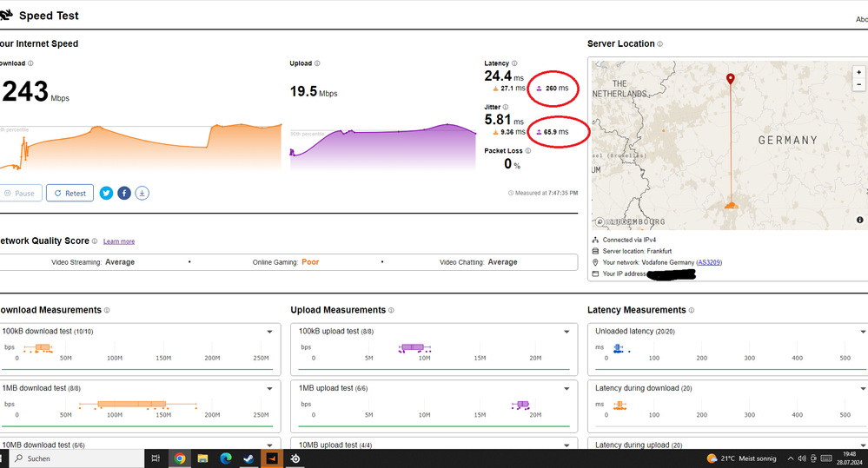Pause the speed test
Viewport: 868px width, 468px height.
(x=20, y=193)
